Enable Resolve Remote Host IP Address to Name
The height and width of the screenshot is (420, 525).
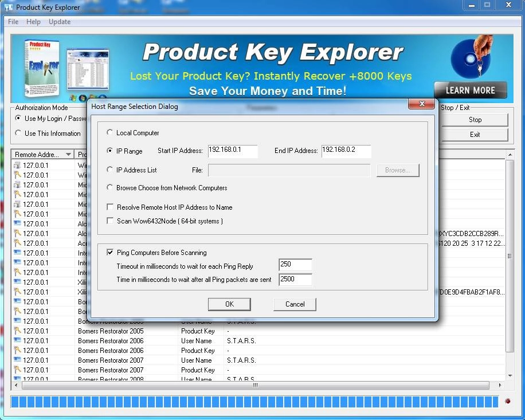coord(110,207)
